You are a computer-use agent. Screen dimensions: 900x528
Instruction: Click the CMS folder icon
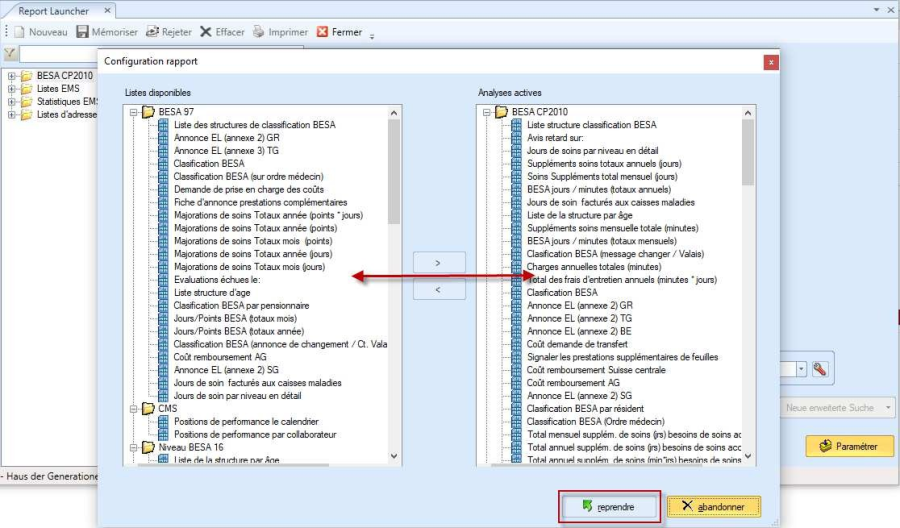pos(149,408)
